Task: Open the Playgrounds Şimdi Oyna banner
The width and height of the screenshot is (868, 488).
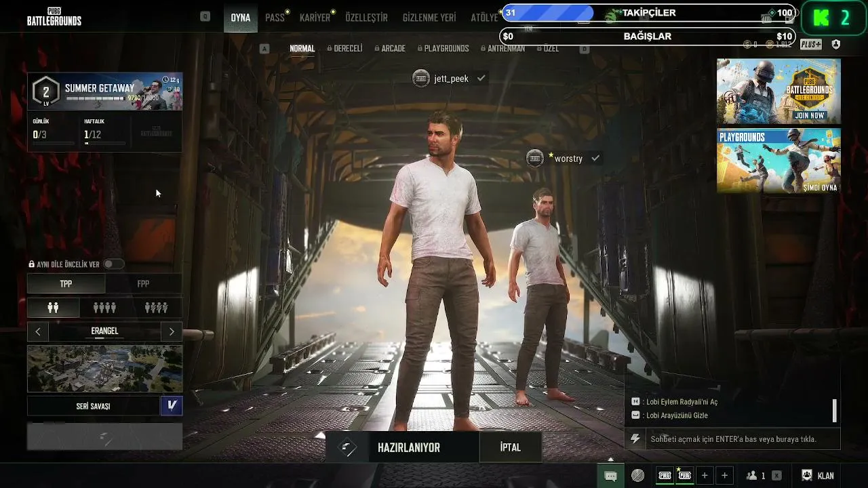Action: point(778,161)
